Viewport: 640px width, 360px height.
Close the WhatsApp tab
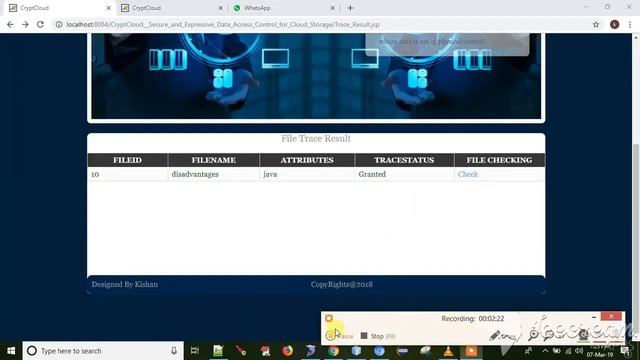coord(332,8)
